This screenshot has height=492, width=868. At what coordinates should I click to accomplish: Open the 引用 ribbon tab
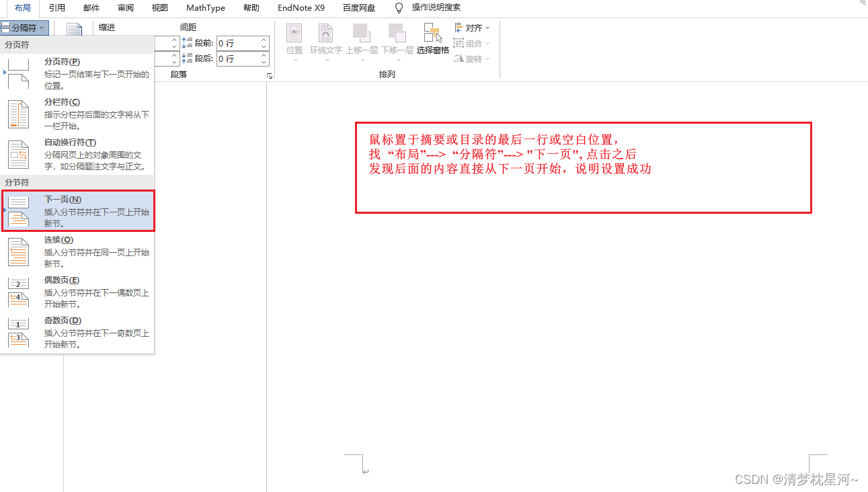(x=57, y=8)
